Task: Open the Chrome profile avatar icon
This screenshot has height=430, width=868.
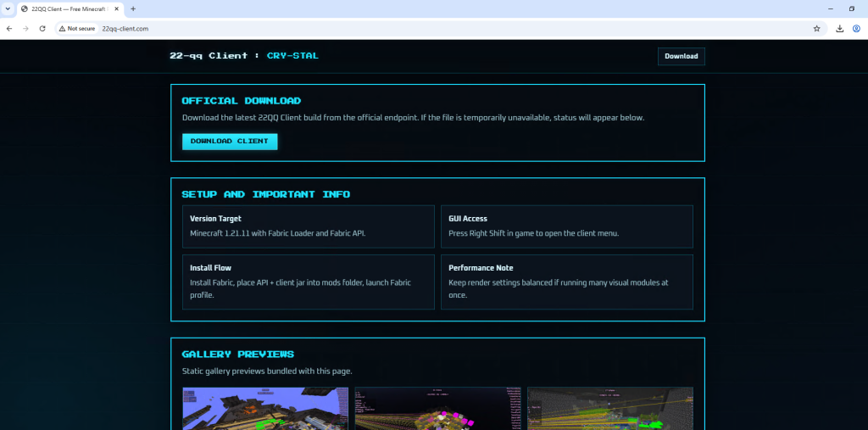Action: [x=856, y=28]
